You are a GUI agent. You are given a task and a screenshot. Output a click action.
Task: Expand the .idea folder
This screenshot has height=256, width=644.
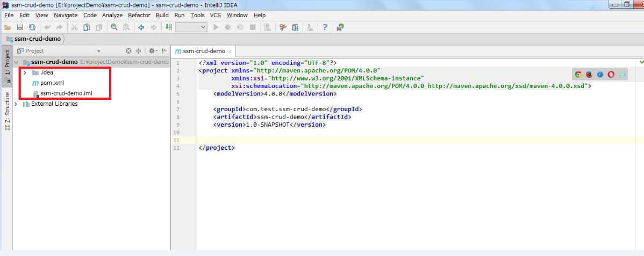click(25, 72)
